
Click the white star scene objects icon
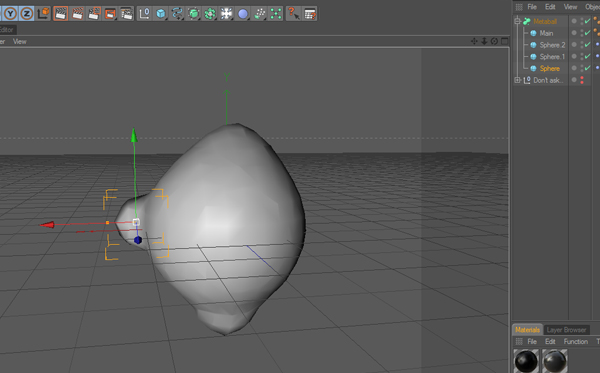[x=226, y=14]
